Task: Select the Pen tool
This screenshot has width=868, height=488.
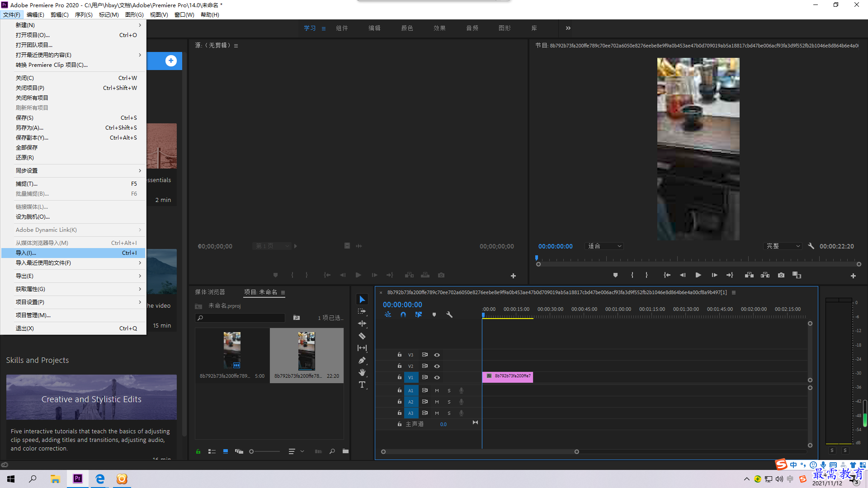Action: pyautogui.click(x=362, y=360)
